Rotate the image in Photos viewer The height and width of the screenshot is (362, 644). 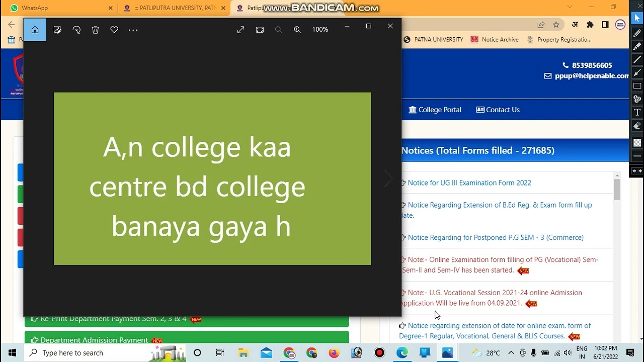(x=76, y=30)
